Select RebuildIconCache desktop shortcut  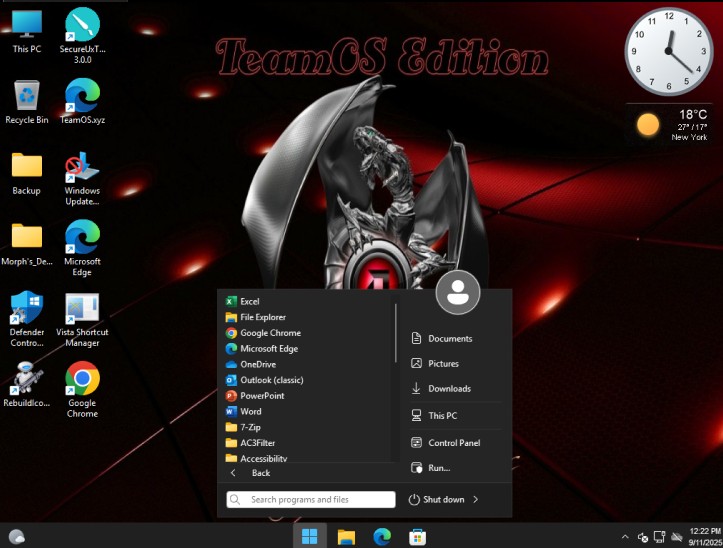[x=27, y=385]
